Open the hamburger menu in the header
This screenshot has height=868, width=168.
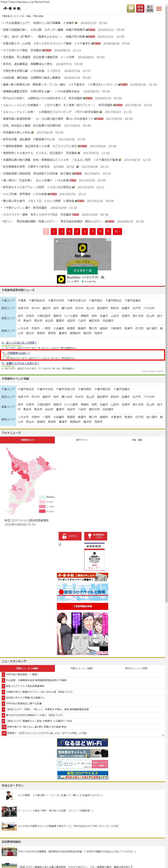pyautogui.click(x=159, y=8)
